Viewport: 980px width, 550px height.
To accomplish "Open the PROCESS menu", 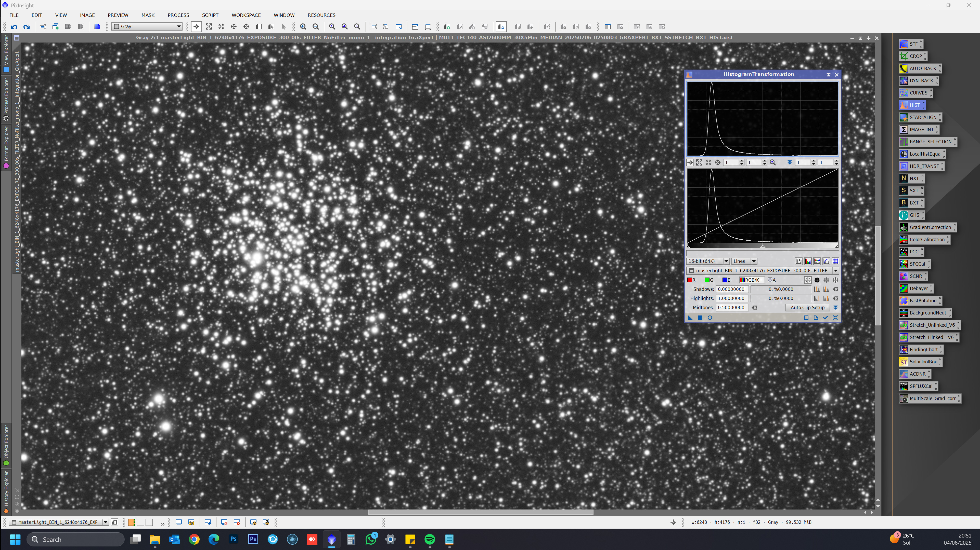I will point(178,15).
